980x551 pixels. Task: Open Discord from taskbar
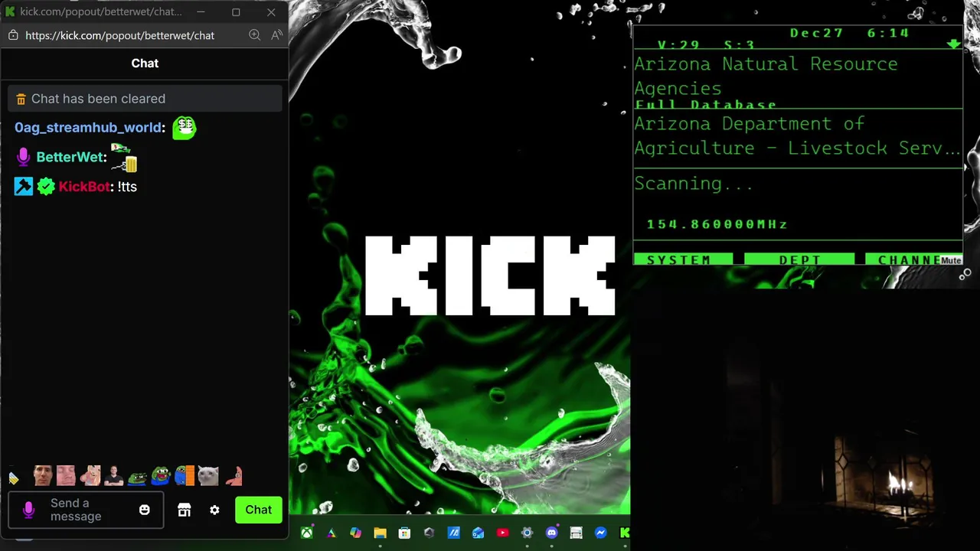click(551, 533)
